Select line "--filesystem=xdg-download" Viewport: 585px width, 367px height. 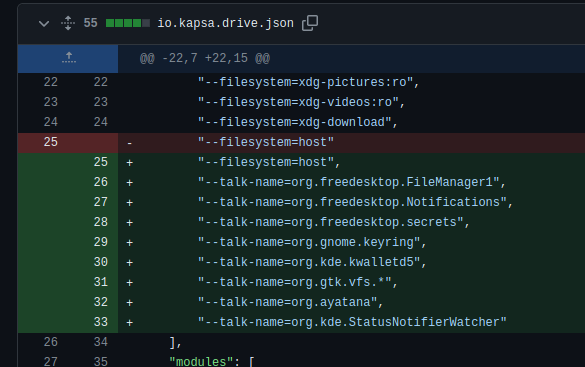point(297,122)
